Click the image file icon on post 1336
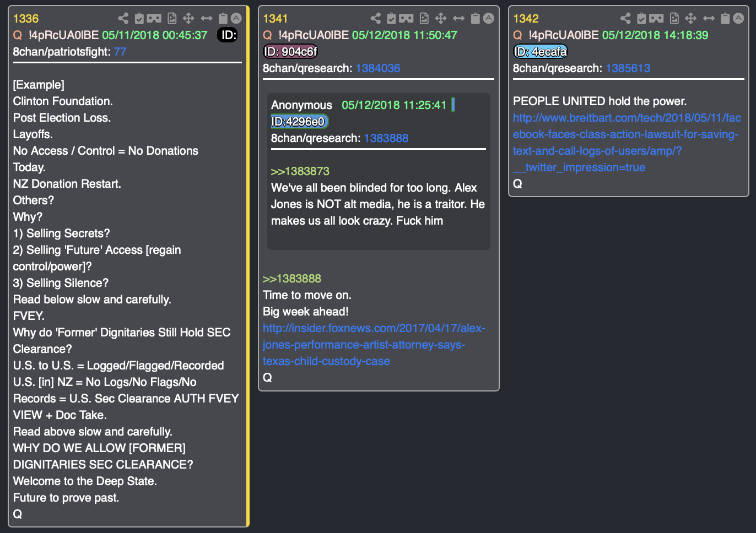The width and height of the screenshot is (756, 533). [172, 18]
